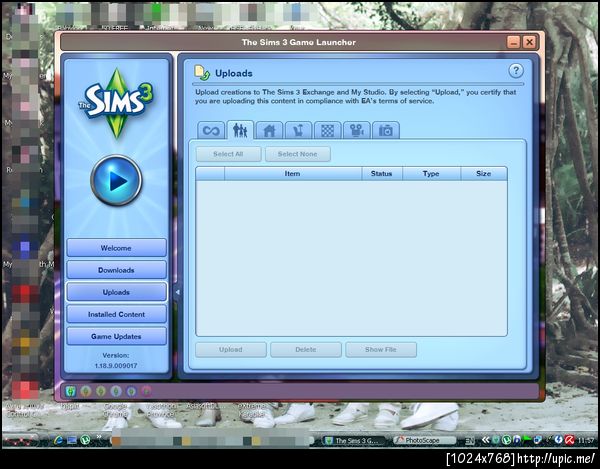Collapse the sidebar with the arrow handle

[x=177, y=292]
